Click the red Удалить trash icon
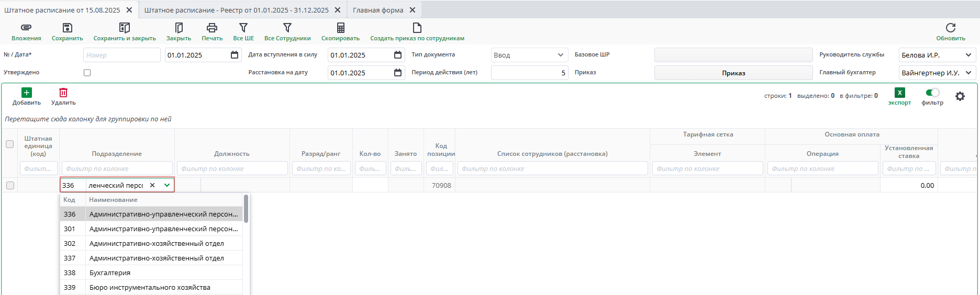Image resolution: width=980 pixels, height=295 pixels. click(63, 93)
